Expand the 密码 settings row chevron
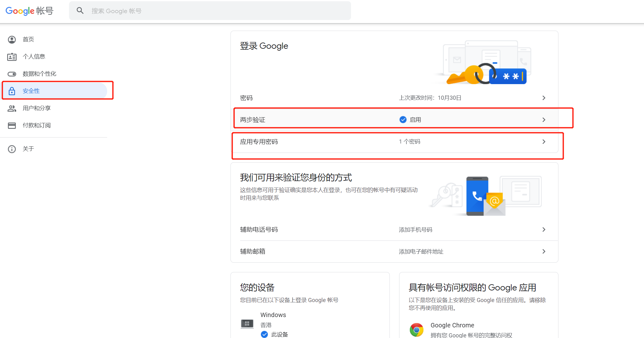 [x=544, y=98]
